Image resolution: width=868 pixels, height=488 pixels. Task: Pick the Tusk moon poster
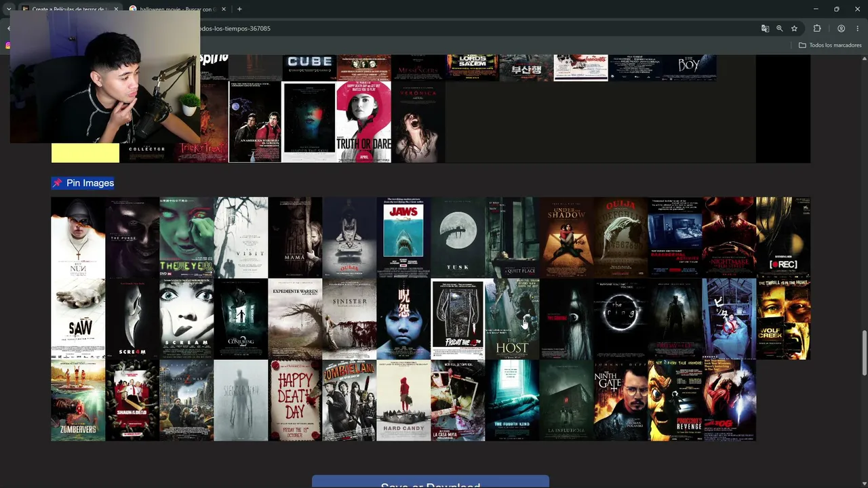[458, 237]
